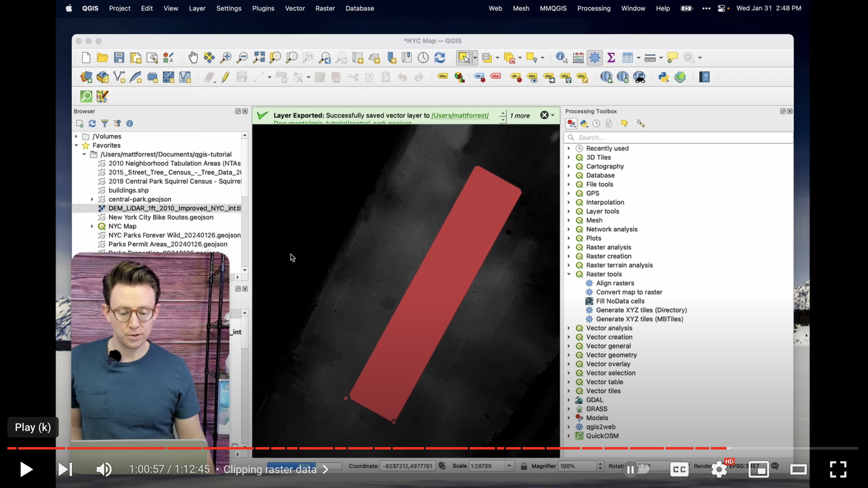Open the /Users/mattforrest/ exported layer link
This screenshot has width=868, height=488.
coord(460,115)
